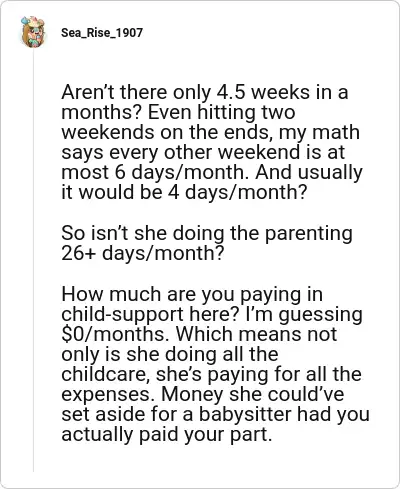This screenshot has height=489, width=400.
Task: Click the line "weekends on the ends, my math"
Action: [210, 132]
